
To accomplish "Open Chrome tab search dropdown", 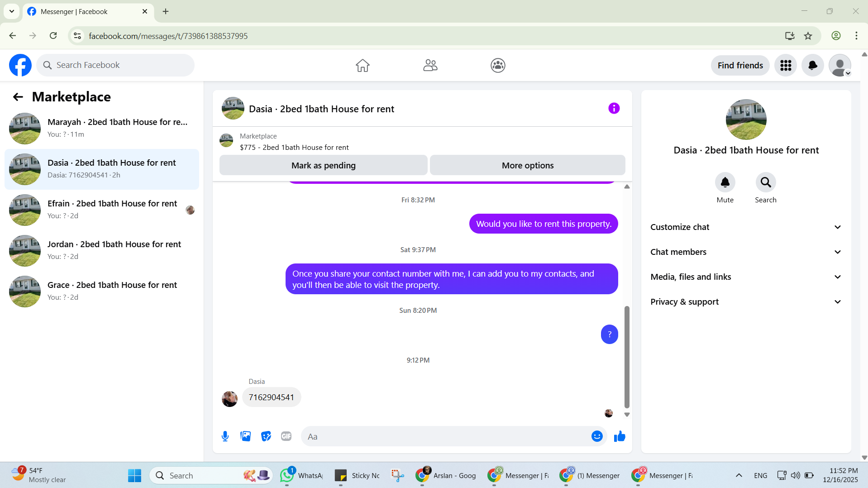I will (x=12, y=11).
